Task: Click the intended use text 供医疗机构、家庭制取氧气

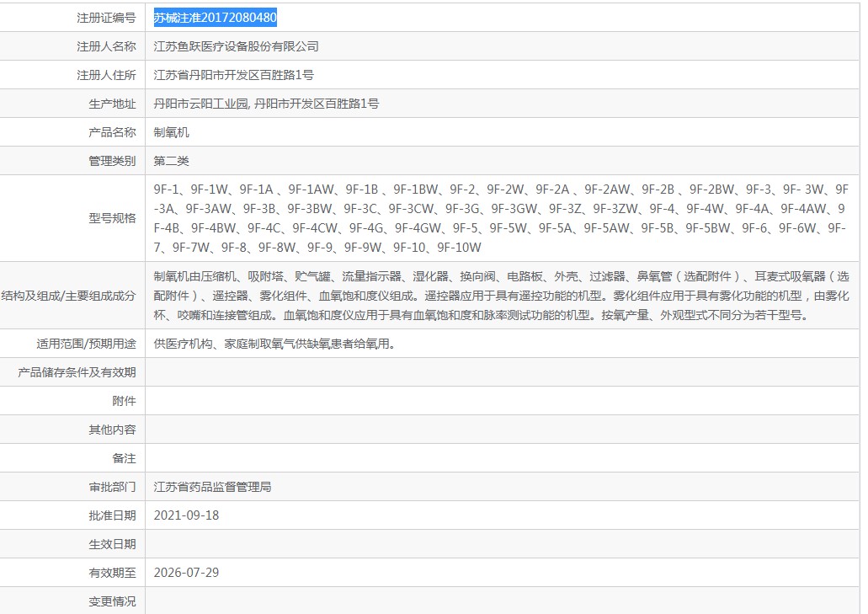Action: click(274, 344)
